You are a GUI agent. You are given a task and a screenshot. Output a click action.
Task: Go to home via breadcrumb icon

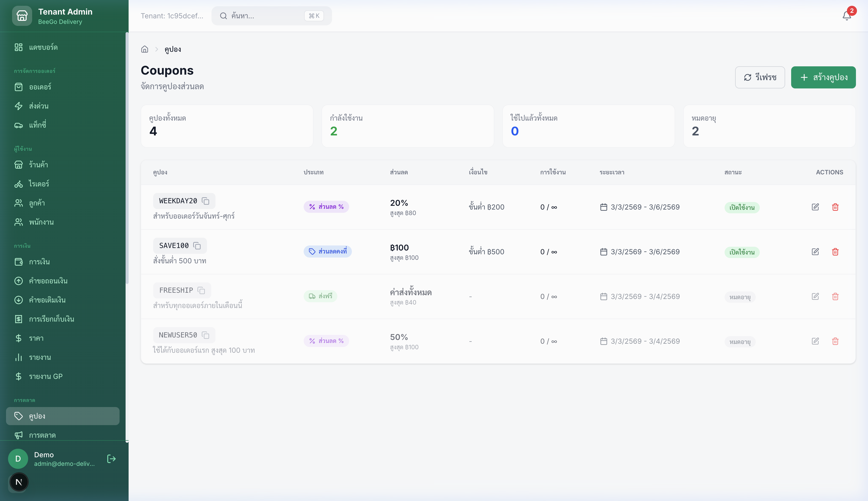click(x=144, y=49)
